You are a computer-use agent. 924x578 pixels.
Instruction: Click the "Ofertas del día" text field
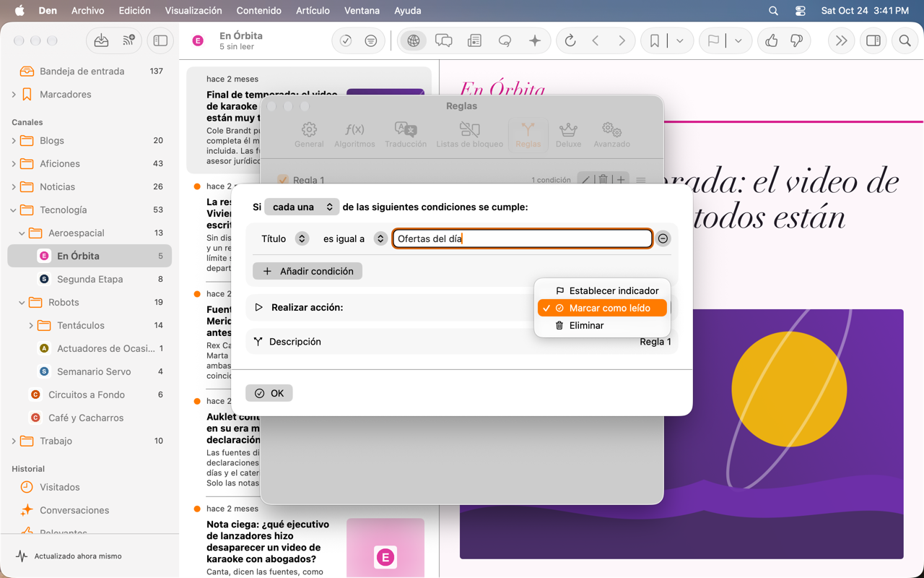point(523,238)
